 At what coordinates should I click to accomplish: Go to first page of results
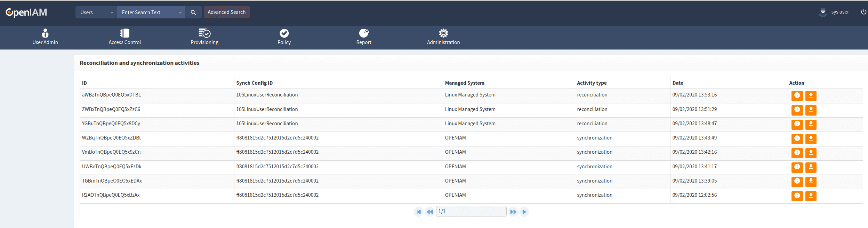(x=419, y=212)
